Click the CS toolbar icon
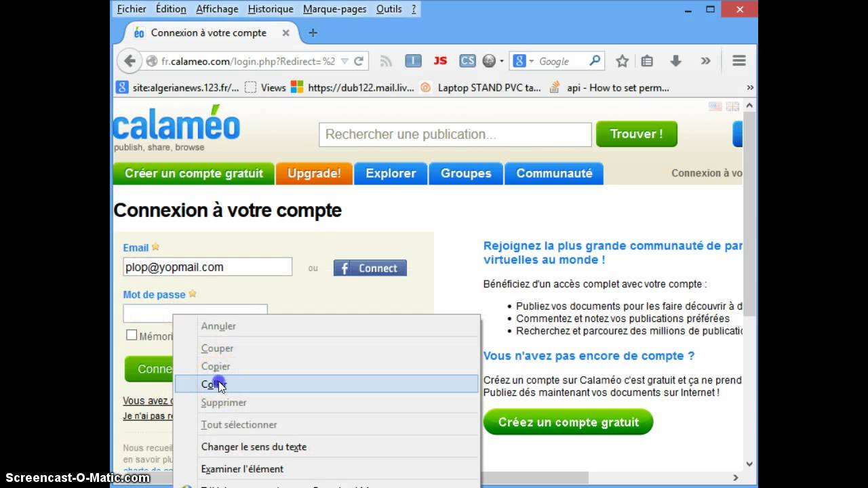 tap(467, 61)
